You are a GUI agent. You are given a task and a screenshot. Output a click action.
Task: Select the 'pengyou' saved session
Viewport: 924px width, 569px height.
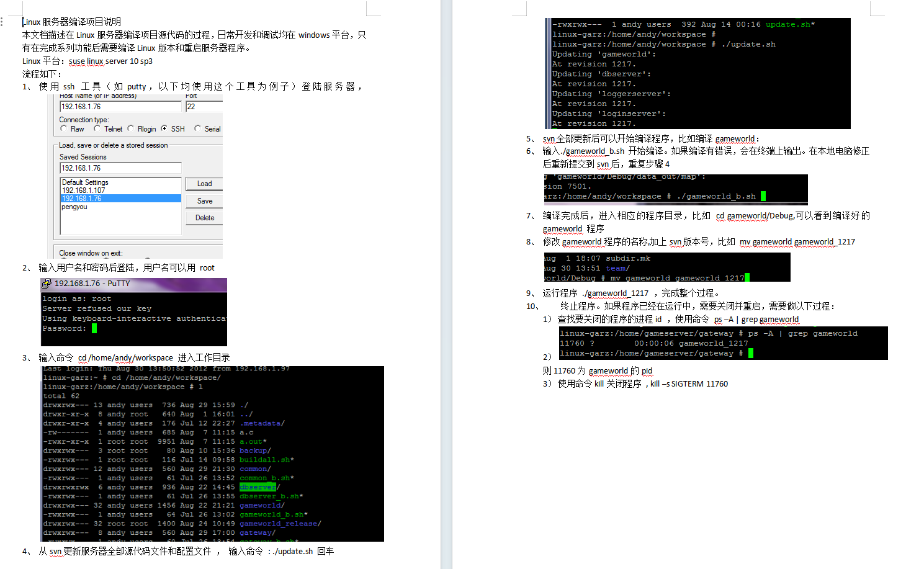tap(74, 207)
